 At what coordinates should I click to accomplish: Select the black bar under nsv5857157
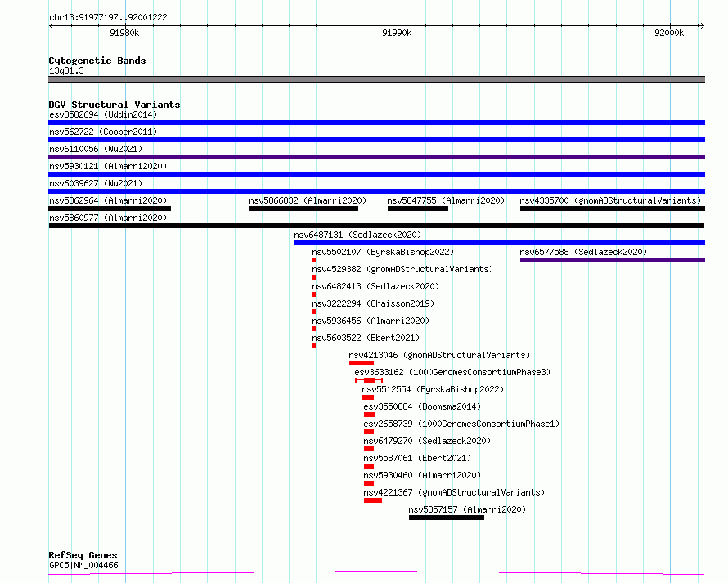447,518
